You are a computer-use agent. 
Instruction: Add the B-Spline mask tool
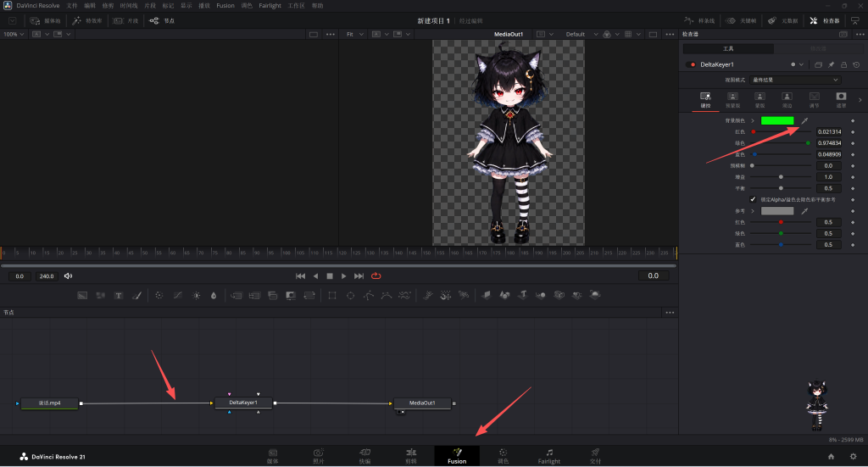click(x=387, y=296)
